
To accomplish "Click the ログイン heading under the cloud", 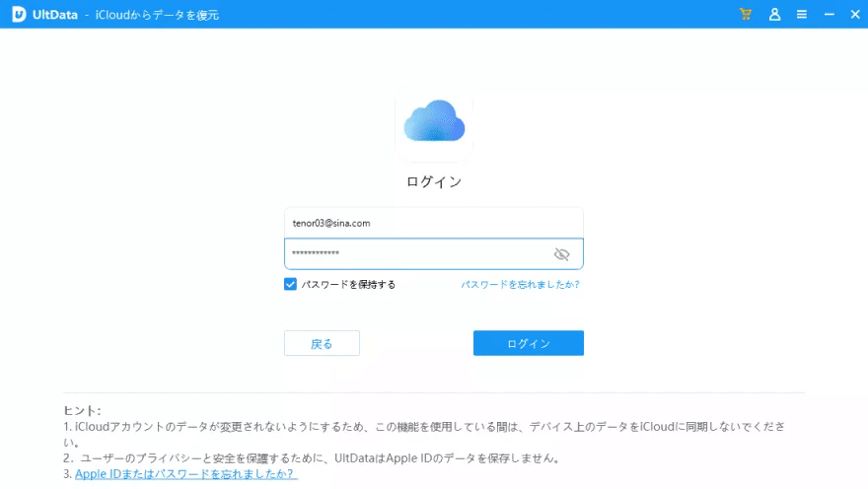I will 434,182.
